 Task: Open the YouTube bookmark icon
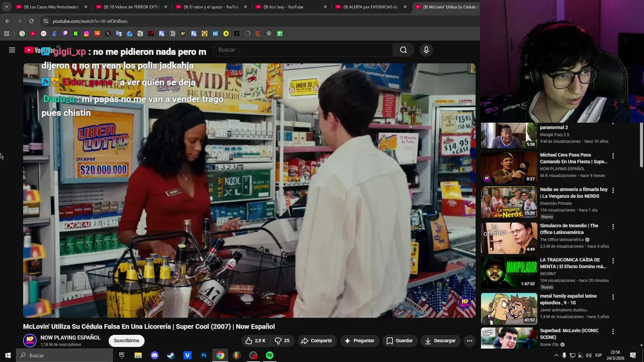click(33, 34)
